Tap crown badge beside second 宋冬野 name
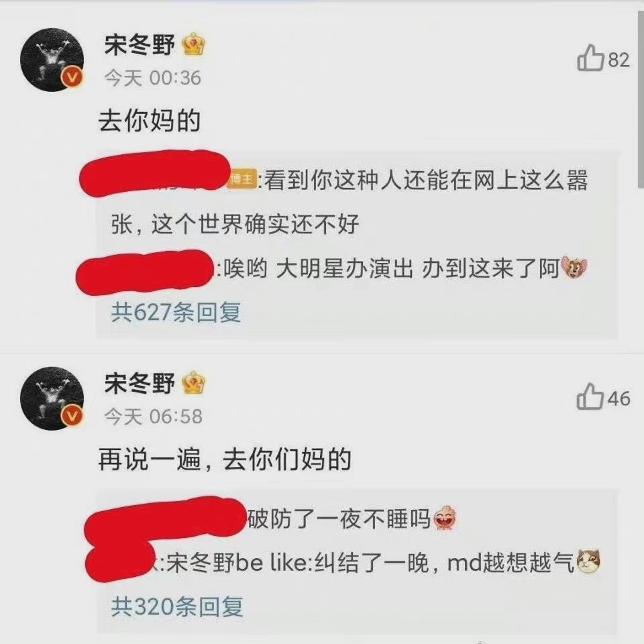This screenshot has width=644, height=644. 193,383
